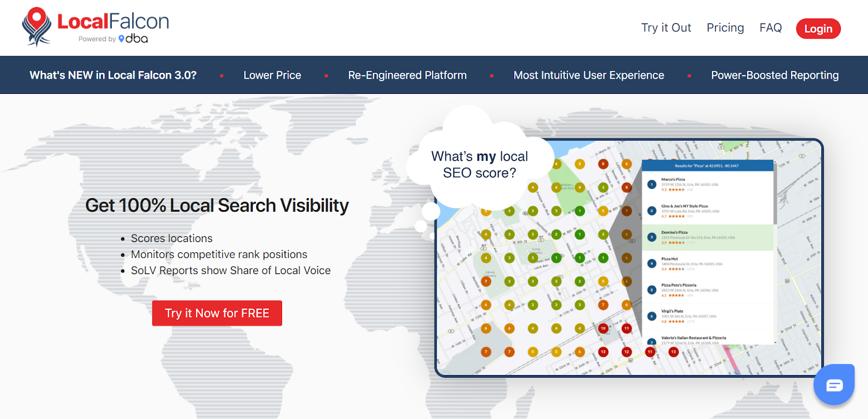Screen dimensions: 868x419
Task: Click SoLV Reports show Share of Local Voice
Action: click(231, 270)
